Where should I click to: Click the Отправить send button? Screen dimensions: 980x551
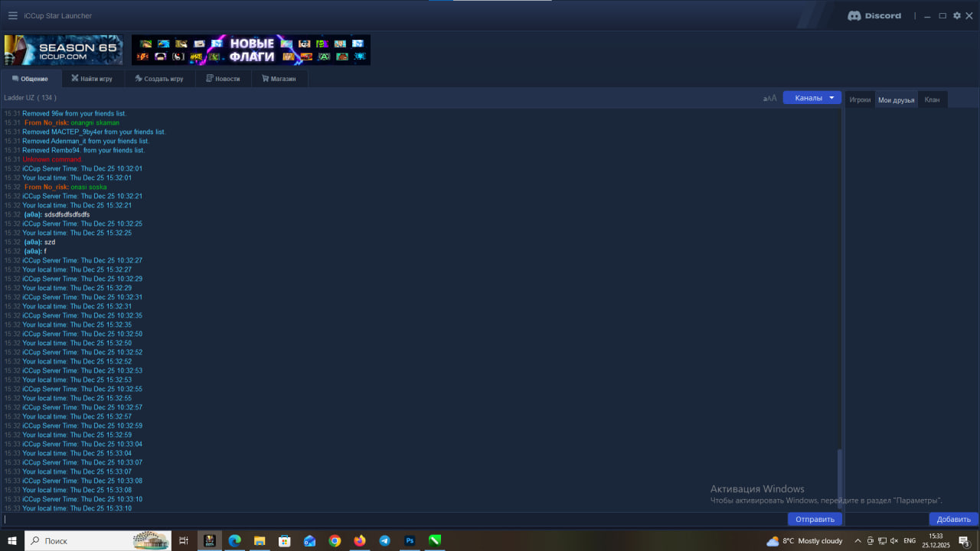[815, 519]
